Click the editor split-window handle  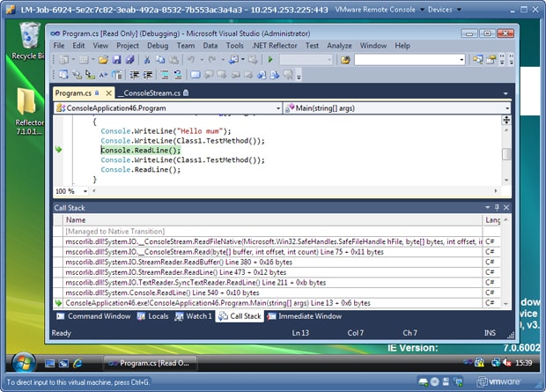pos(506,120)
